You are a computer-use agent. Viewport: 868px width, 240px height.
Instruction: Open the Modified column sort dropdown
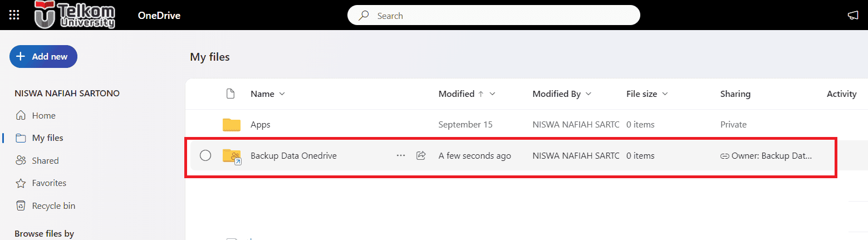pyautogui.click(x=492, y=94)
